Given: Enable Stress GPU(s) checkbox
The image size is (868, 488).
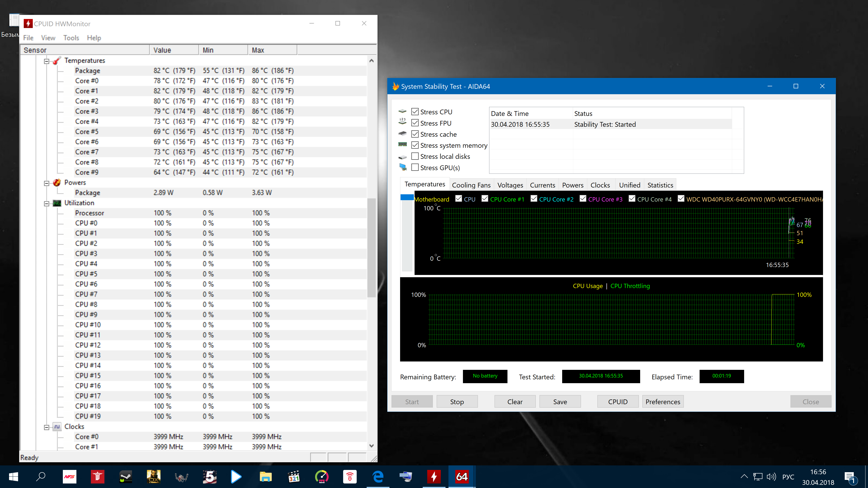Looking at the screenshot, I should [415, 167].
